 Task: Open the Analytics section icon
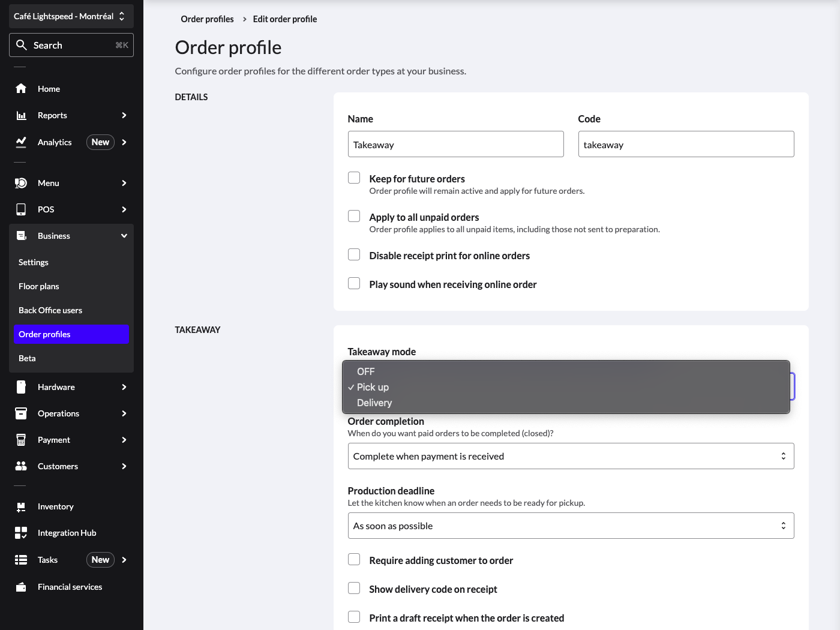click(21, 142)
